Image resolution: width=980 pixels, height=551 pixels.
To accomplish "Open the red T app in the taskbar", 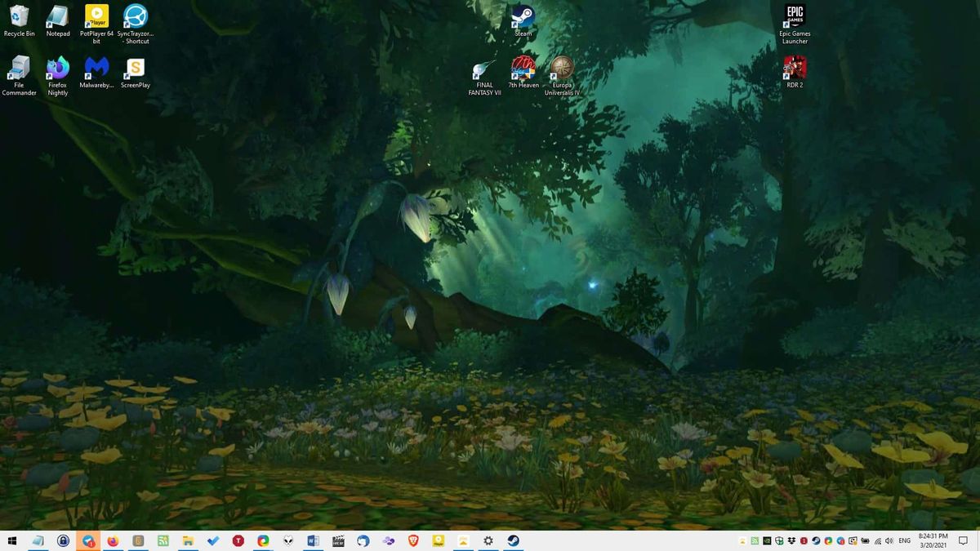I will (238, 540).
